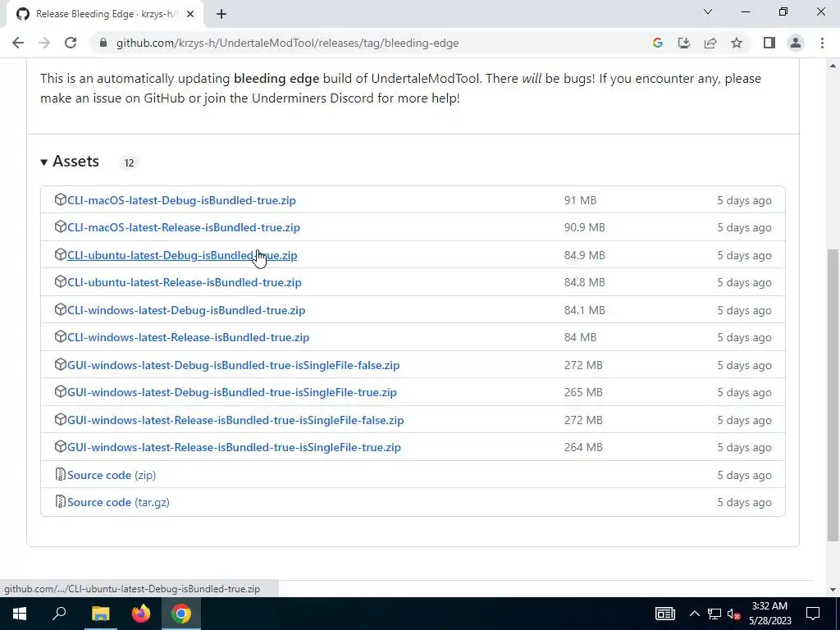Click scrollbar down arrow
The width and height of the screenshot is (840, 630).
click(833, 590)
